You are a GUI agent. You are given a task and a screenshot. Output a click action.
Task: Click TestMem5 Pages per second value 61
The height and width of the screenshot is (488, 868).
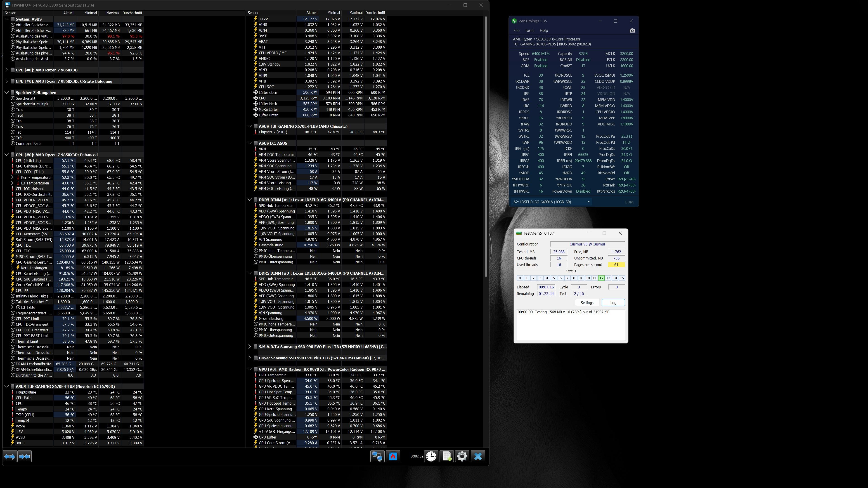pyautogui.click(x=616, y=265)
